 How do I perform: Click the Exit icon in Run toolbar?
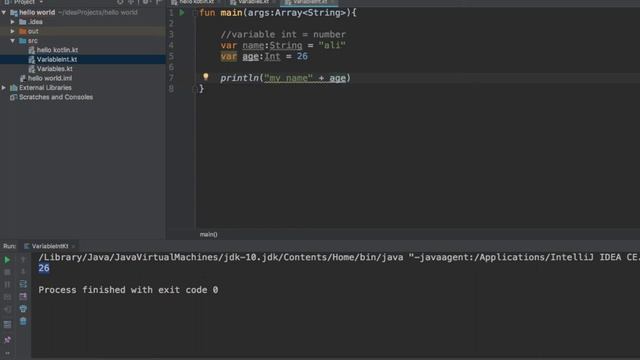coord(7,309)
